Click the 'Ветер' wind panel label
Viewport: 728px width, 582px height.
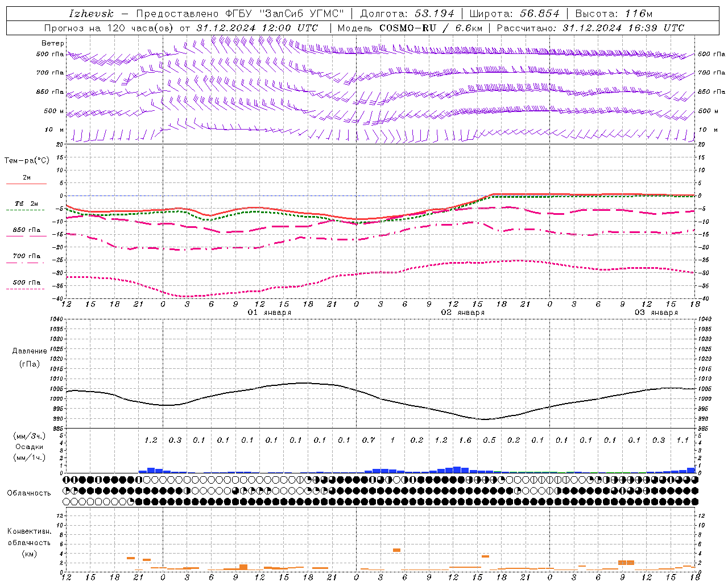tap(53, 43)
